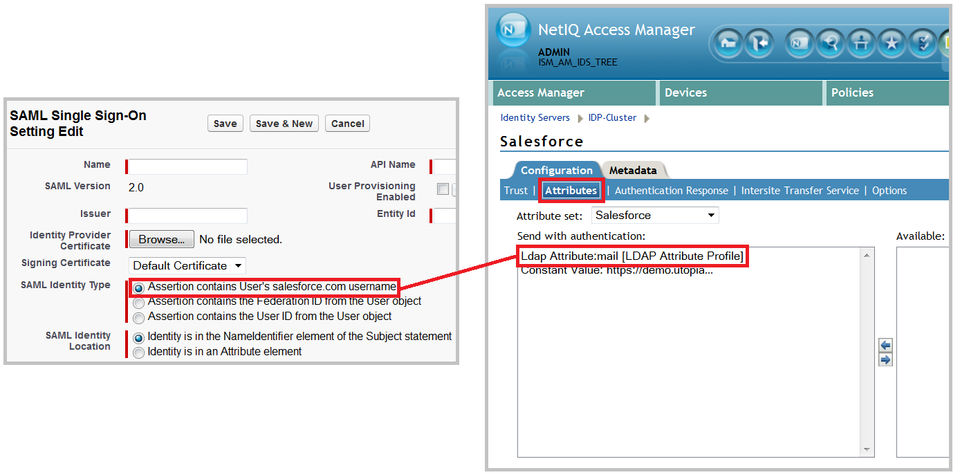Viewport: 960px width, 474px height.
Task: Click the Save & New button
Action: tap(284, 124)
